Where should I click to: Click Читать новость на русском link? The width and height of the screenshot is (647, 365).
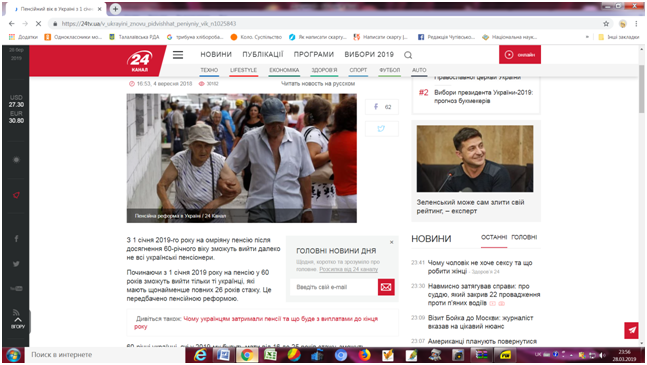[x=318, y=84]
